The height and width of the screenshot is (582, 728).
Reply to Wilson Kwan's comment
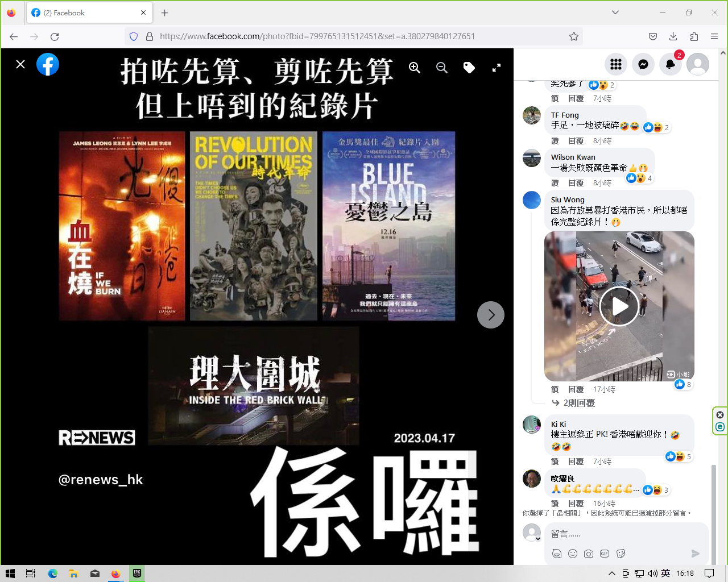(x=576, y=183)
